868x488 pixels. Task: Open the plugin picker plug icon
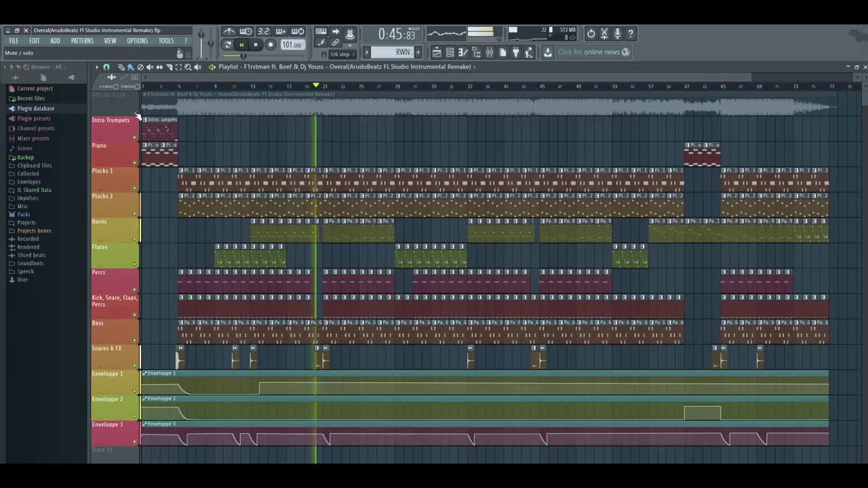516,52
